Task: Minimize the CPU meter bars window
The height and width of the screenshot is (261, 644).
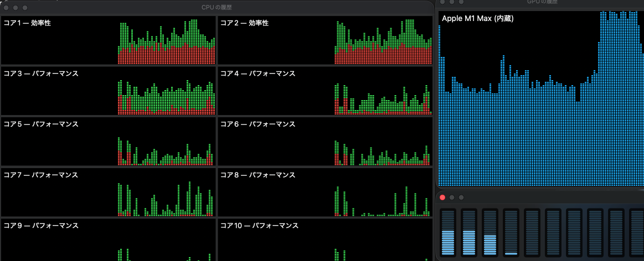Action: pos(452,197)
